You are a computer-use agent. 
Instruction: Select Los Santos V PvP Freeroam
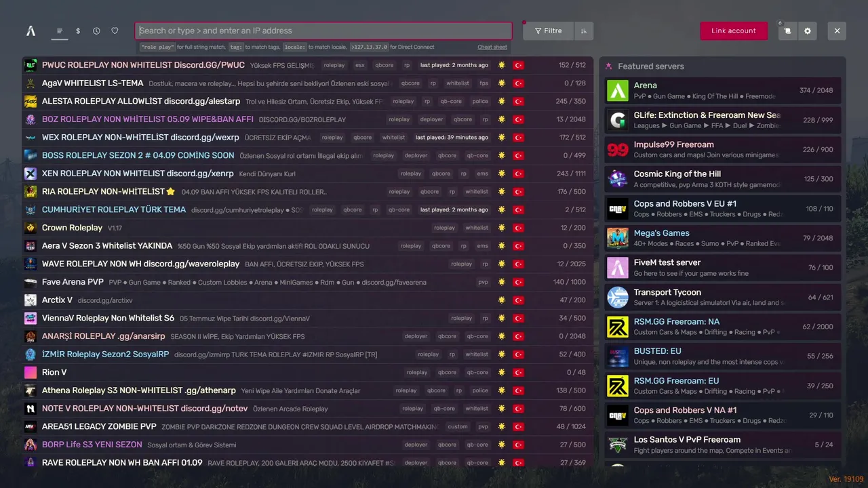click(x=723, y=445)
